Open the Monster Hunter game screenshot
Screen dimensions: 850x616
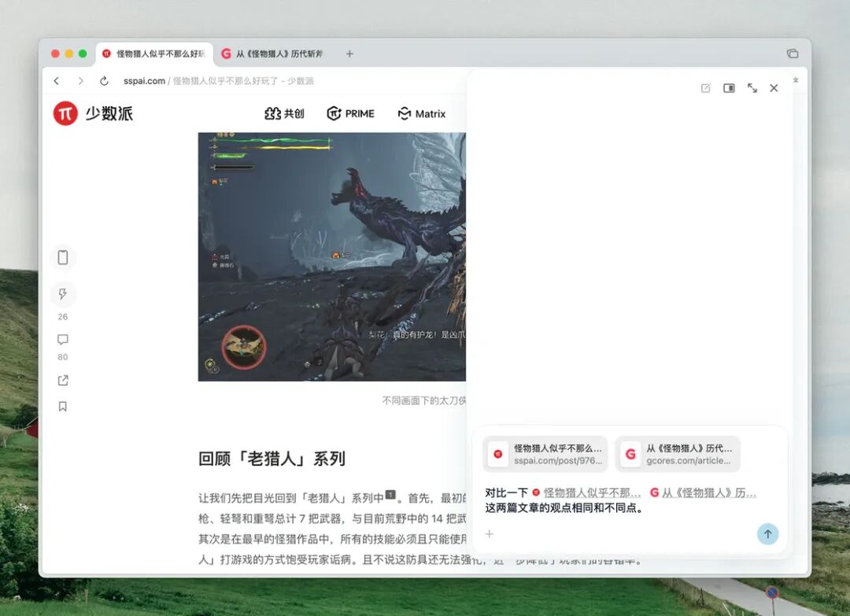click(332, 256)
